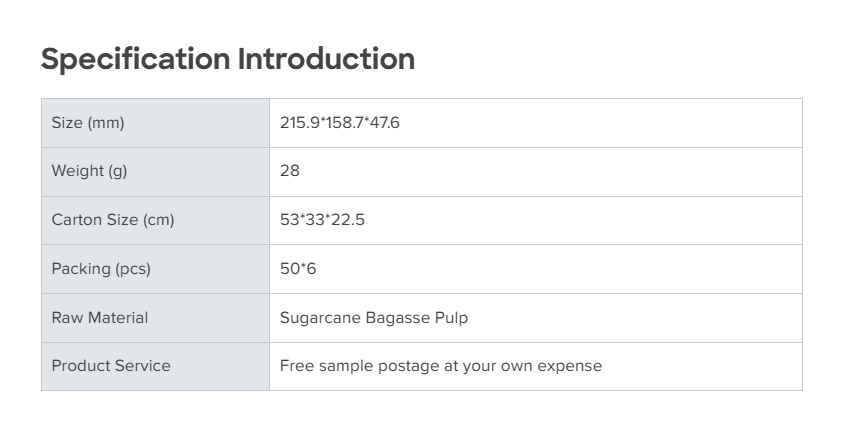Click the word "Introduction" in the heading

pos(325,59)
